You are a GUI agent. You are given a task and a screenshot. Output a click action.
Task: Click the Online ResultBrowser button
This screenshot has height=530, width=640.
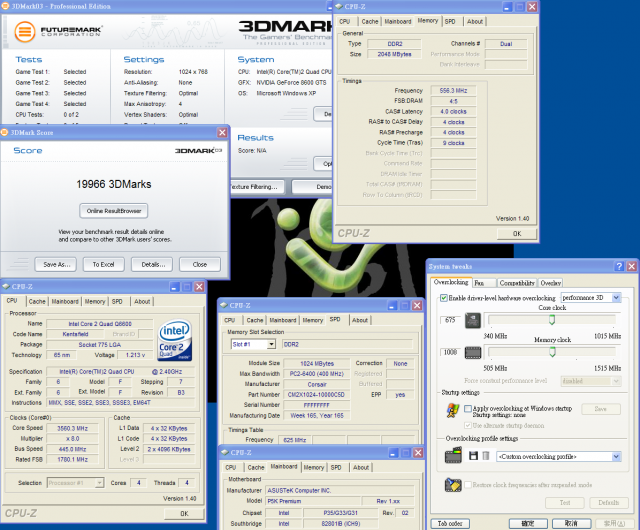pos(113,211)
